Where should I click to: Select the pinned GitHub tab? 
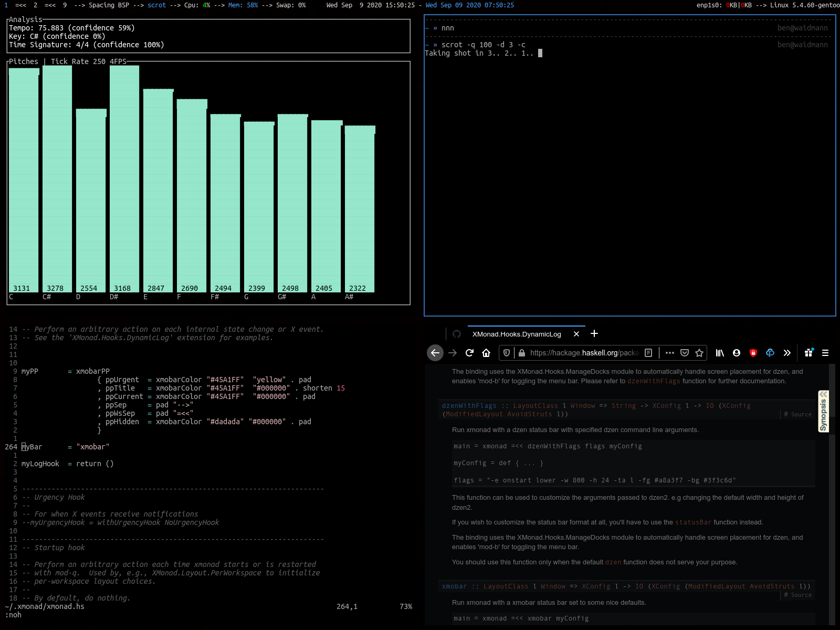click(x=457, y=334)
